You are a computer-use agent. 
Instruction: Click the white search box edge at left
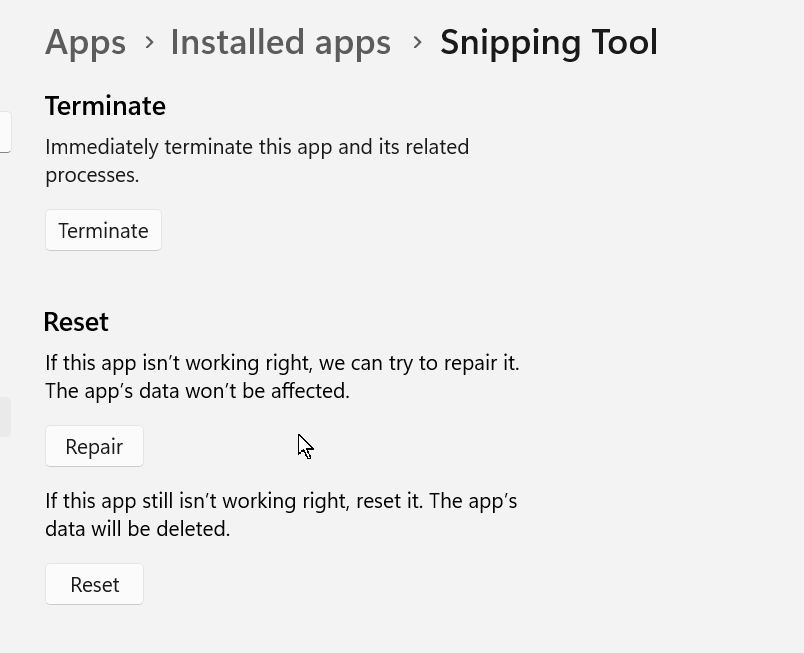(x=5, y=132)
